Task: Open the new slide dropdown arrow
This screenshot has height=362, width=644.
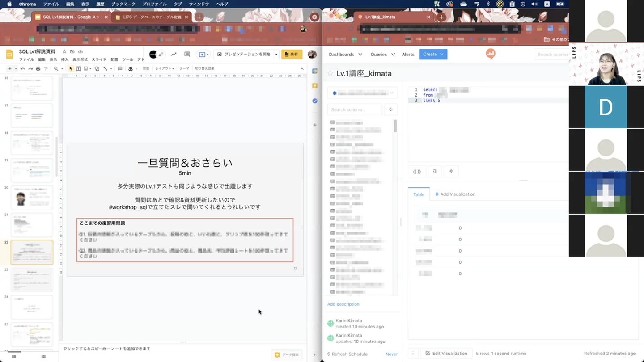Action: click(16, 69)
